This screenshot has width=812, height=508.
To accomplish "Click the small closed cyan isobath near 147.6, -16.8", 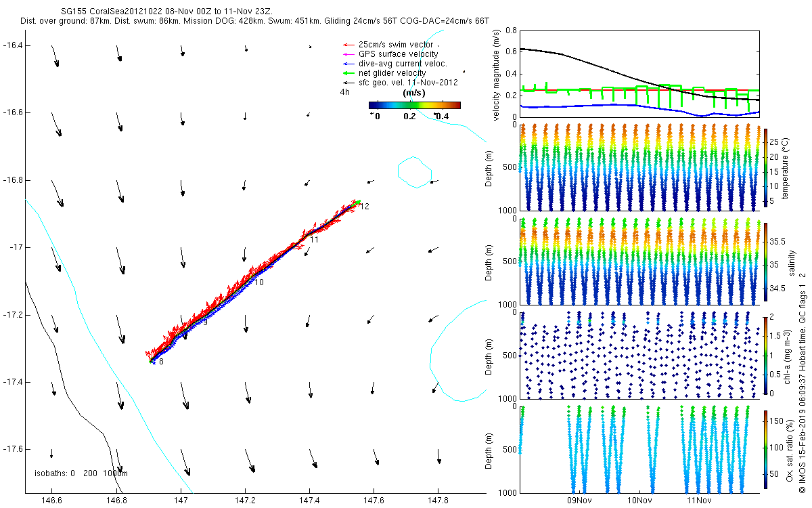I will [415, 172].
